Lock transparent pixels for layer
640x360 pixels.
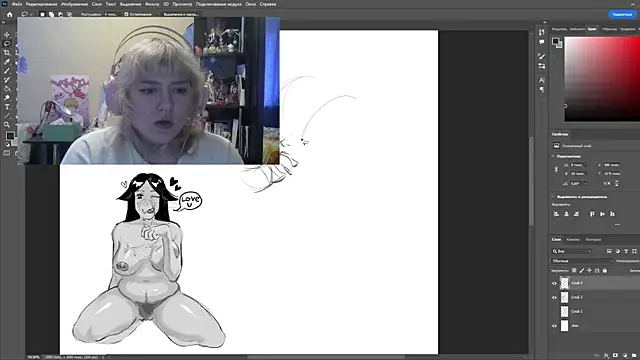tap(574, 271)
